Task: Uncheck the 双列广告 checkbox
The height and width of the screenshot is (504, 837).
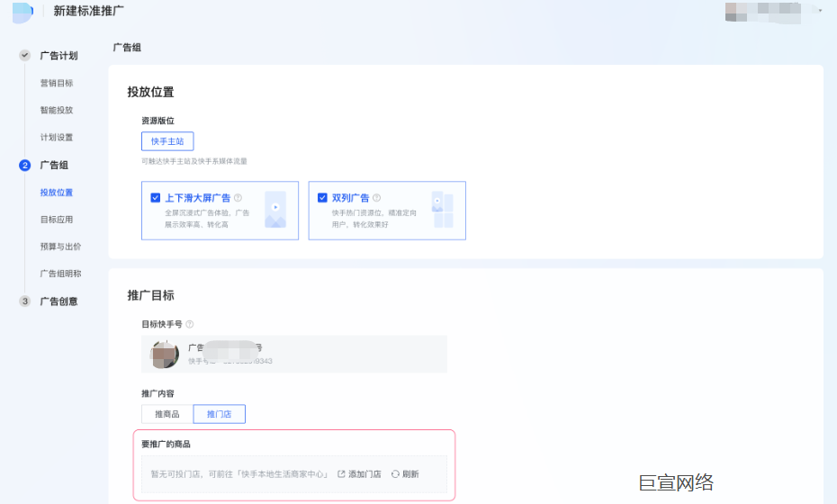Action: click(x=322, y=197)
